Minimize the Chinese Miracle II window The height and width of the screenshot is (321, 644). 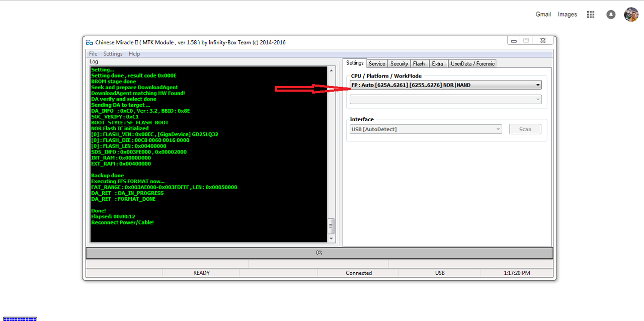pyautogui.click(x=514, y=41)
